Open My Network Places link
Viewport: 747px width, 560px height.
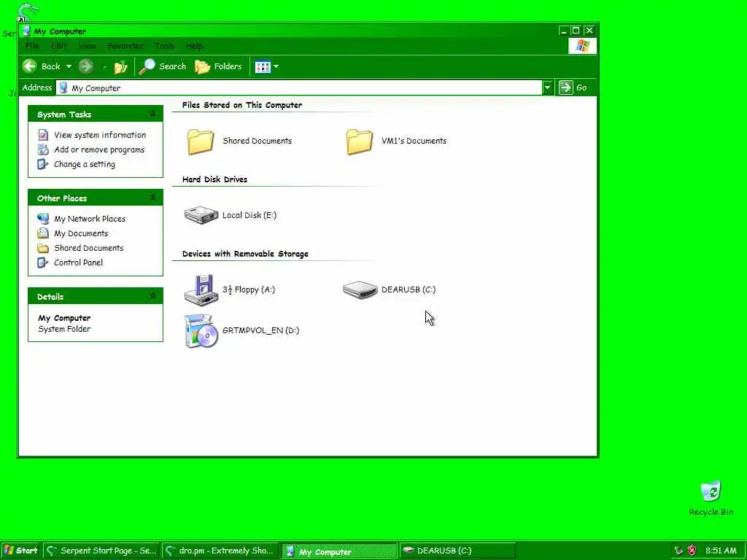90,219
